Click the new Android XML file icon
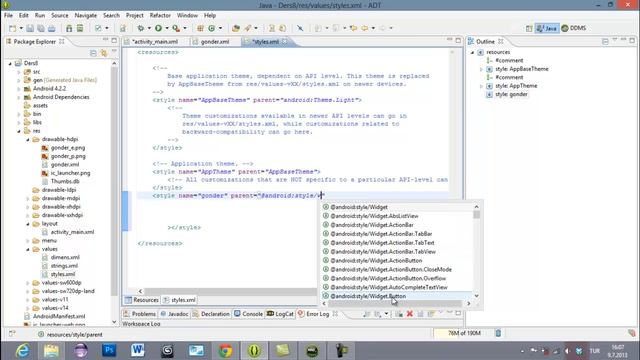 123,28
